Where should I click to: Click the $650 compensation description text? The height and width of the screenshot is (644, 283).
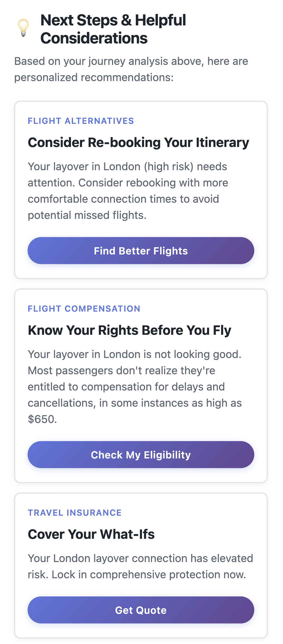135,387
